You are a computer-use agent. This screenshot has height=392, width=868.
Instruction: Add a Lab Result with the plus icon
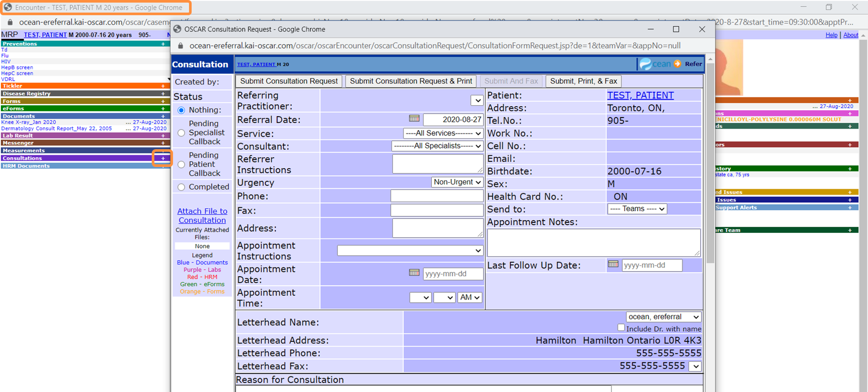163,135
